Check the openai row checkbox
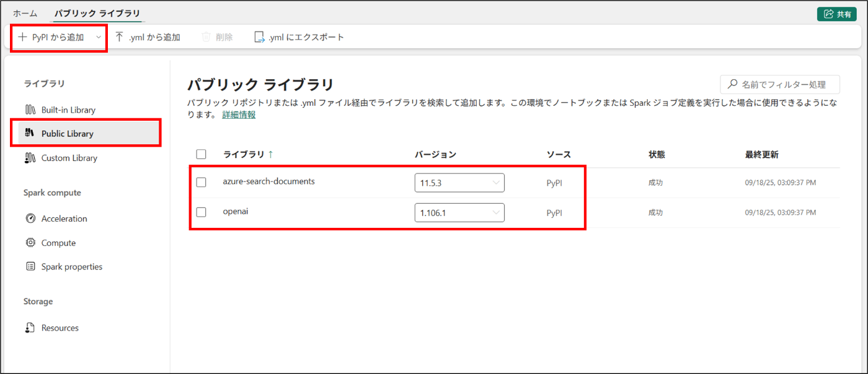Image resolution: width=868 pixels, height=374 pixels. (201, 212)
